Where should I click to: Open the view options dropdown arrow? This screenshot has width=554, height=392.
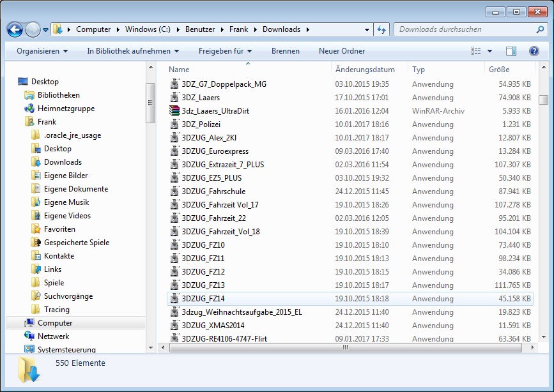tap(489, 51)
